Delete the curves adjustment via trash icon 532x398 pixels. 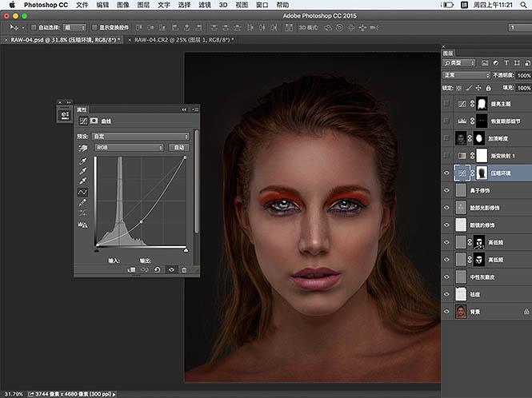[x=184, y=270]
